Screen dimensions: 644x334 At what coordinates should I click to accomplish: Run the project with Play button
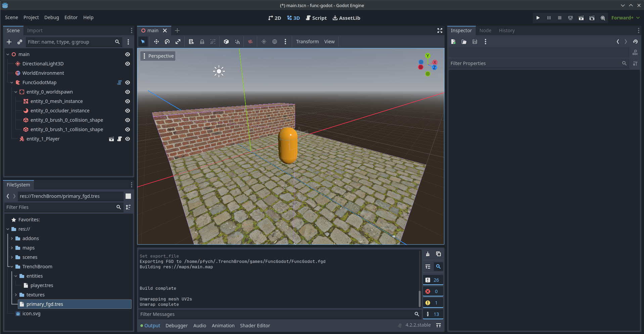(538, 18)
